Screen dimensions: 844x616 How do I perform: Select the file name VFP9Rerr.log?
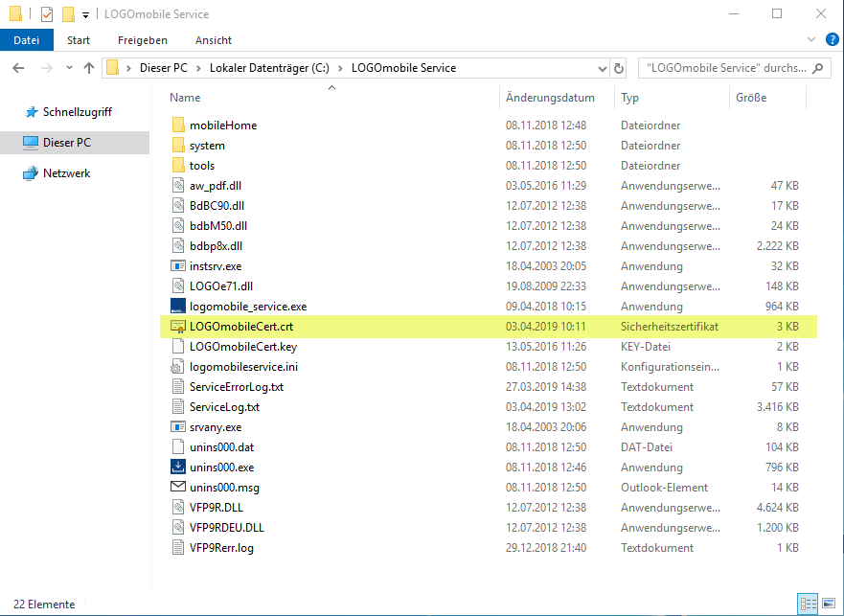[x=221, y=548]
